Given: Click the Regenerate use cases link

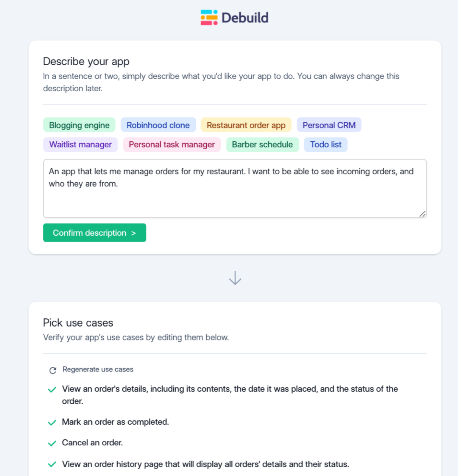Looking at the screenshot, I should pyautogui.click(x=98, y=369).
